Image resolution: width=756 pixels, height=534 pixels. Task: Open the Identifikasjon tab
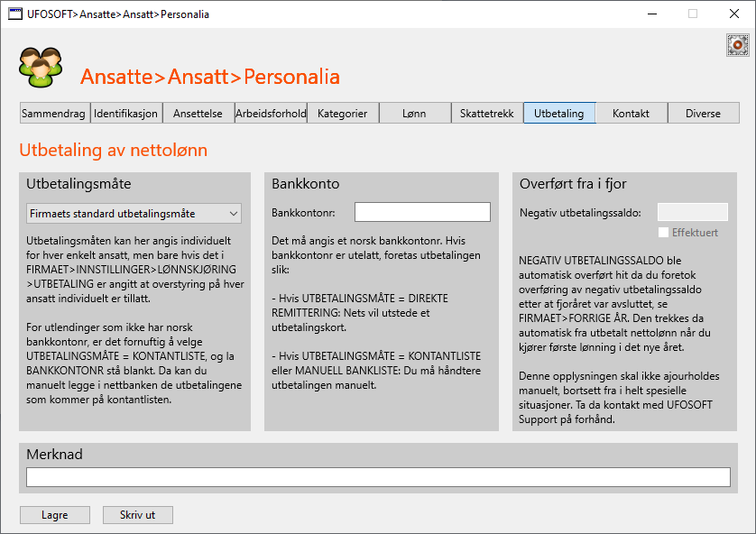click(x=125, y=114)
